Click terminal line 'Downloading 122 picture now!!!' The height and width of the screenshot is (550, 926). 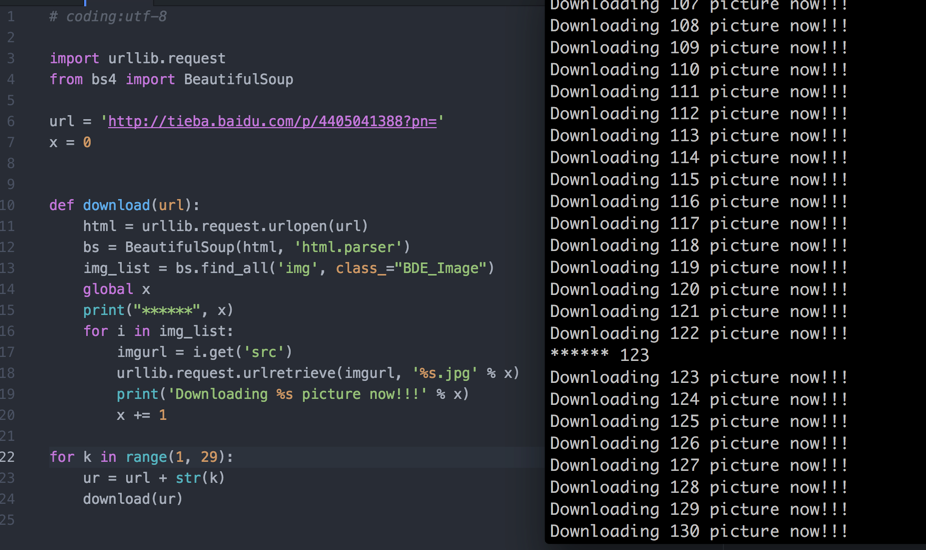(699, 334)
